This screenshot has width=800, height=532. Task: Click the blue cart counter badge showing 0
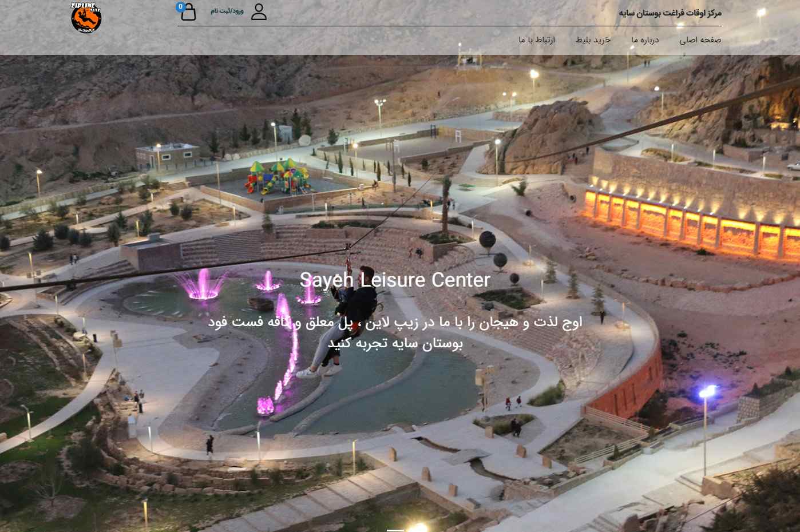tap(180, 6)
